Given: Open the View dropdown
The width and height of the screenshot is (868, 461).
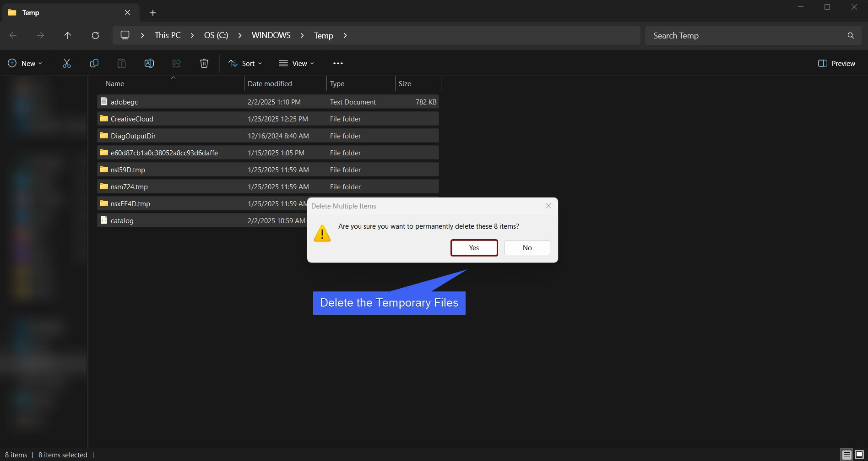Looking at the screenshot, I should click(297, 63).
